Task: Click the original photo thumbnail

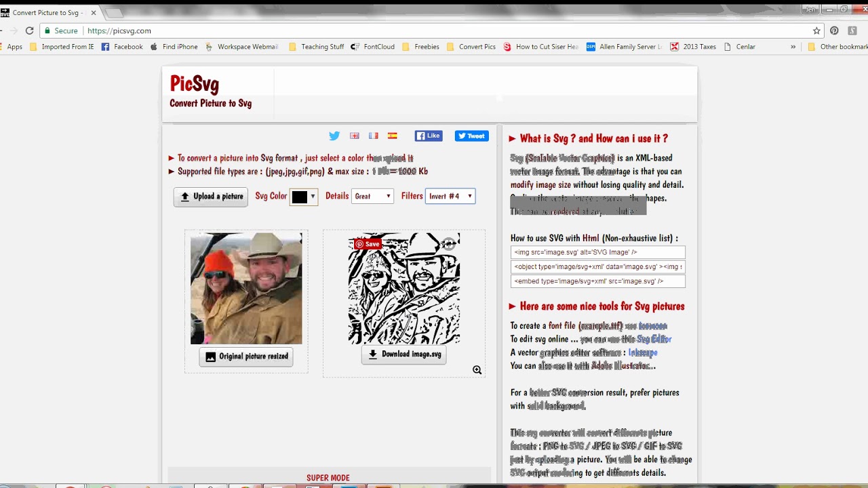Action: pyautogui.click(x=246, y=289)
